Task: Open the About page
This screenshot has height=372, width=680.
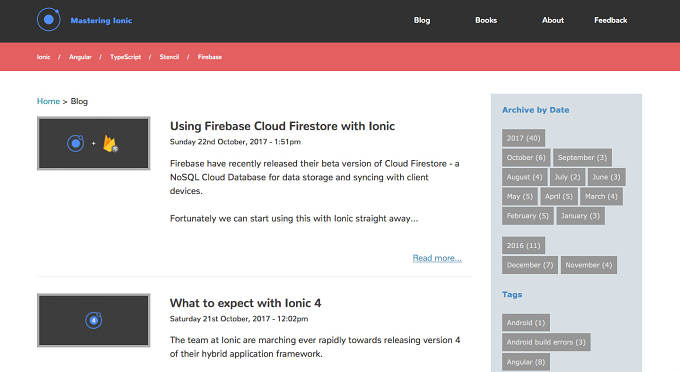Action: pyautogui.click(x=552, y=20)
